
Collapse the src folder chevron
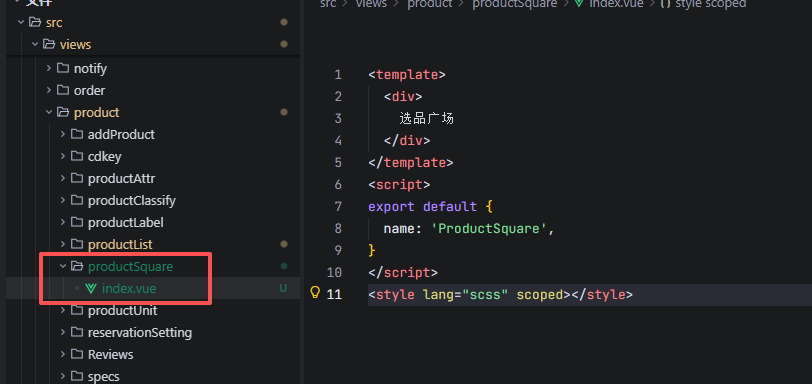coord(21,22)
